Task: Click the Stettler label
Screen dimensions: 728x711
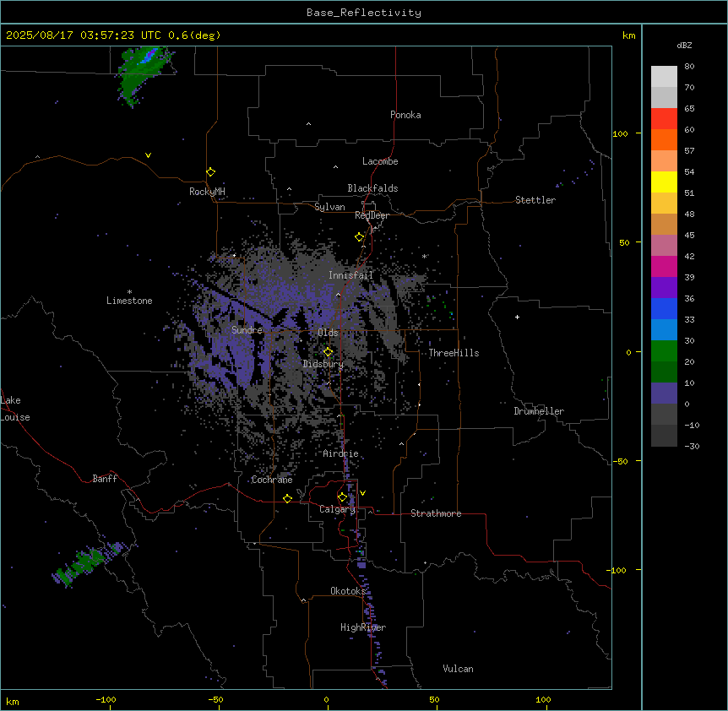Action: click(x=535, y=200)
